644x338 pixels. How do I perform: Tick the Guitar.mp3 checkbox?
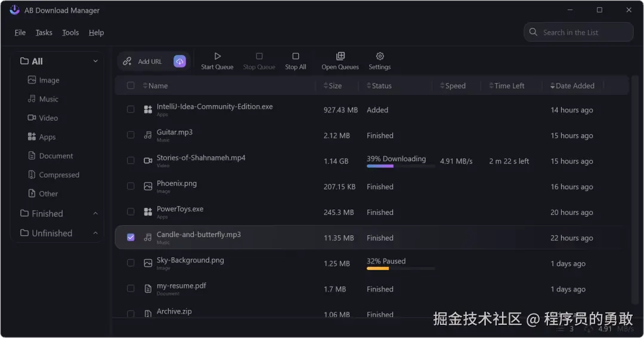click(x=131, y=136)
